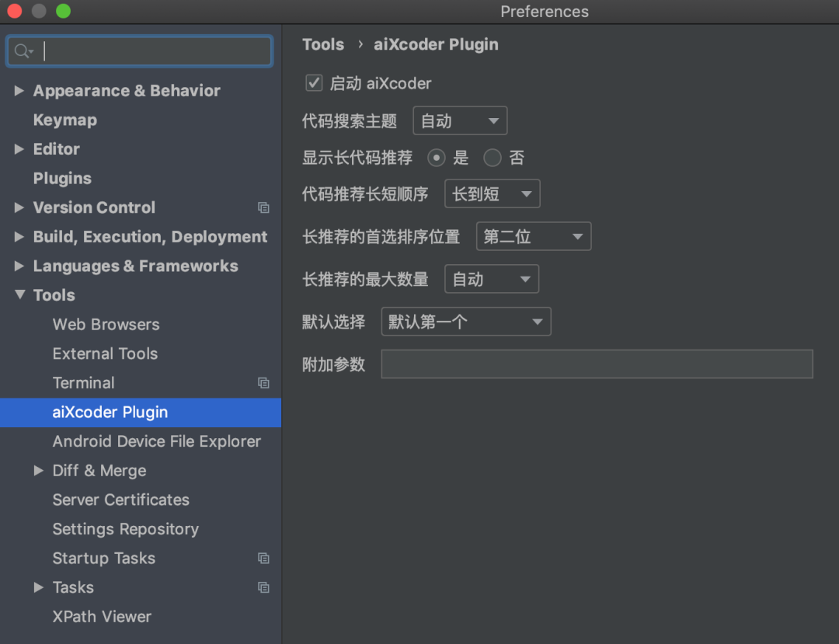Image resolution: width=839 pixels, height=644 pixels.
Task: Click the share settings icon beside Tasks
Action: 263,587
